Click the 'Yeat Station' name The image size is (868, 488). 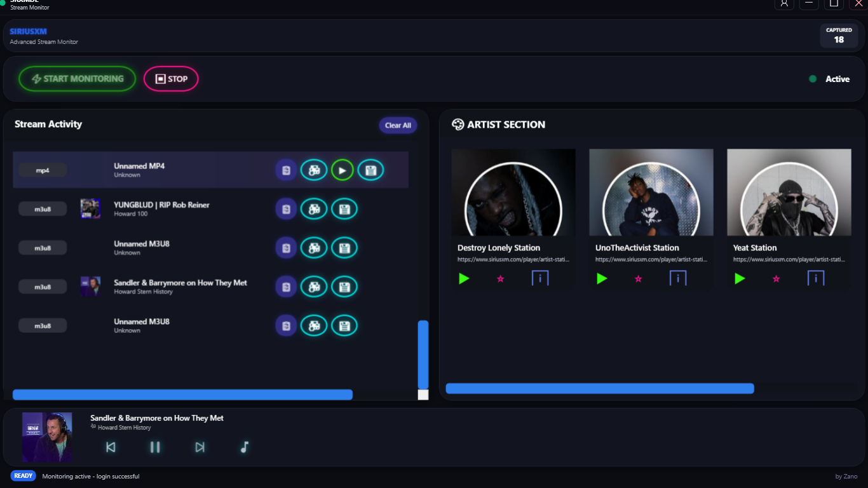[755, 248]
